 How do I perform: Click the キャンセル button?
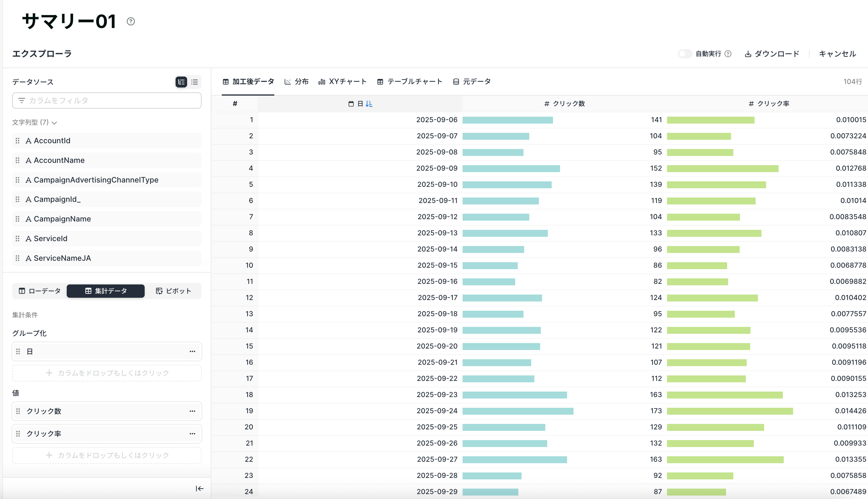pyautogui.click(x=837, y=54)
